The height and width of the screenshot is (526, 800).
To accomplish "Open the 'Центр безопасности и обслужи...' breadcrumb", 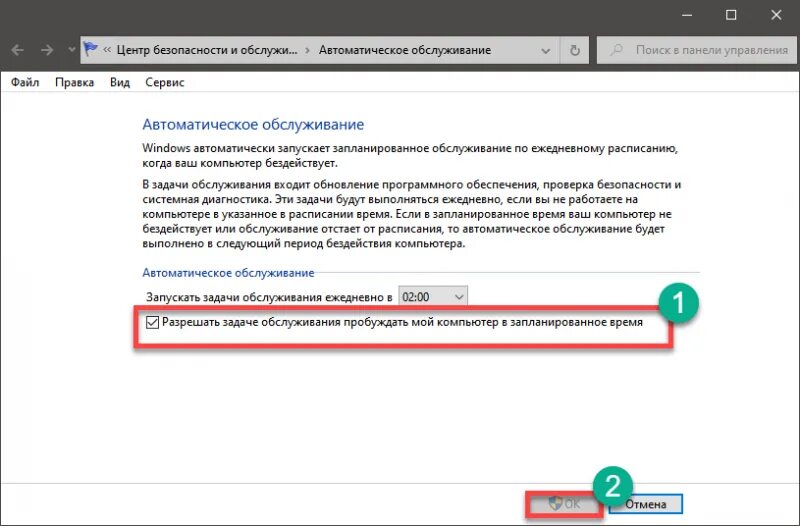I will (207, 50).
